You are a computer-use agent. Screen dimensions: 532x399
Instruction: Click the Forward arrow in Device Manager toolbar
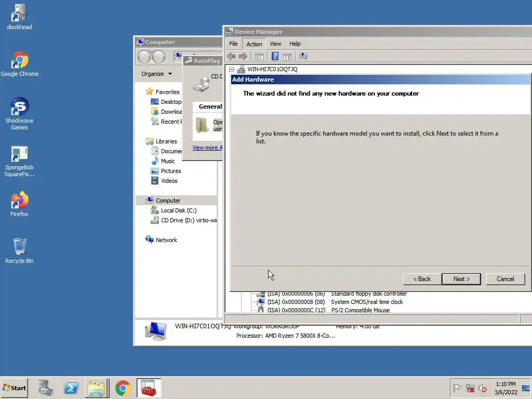click(x=243, y=56)
